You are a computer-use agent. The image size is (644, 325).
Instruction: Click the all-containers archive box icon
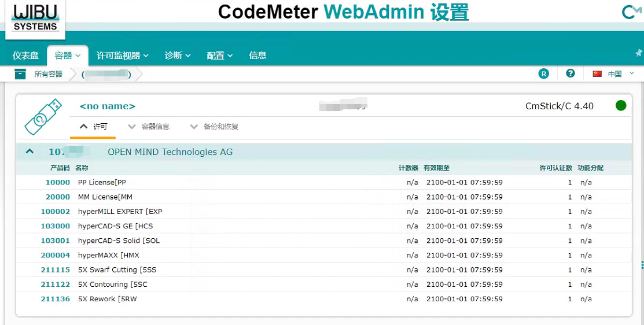20,74
